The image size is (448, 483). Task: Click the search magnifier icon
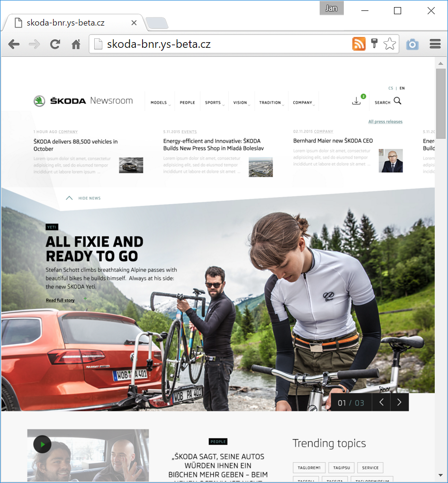(x=397, y=101)
